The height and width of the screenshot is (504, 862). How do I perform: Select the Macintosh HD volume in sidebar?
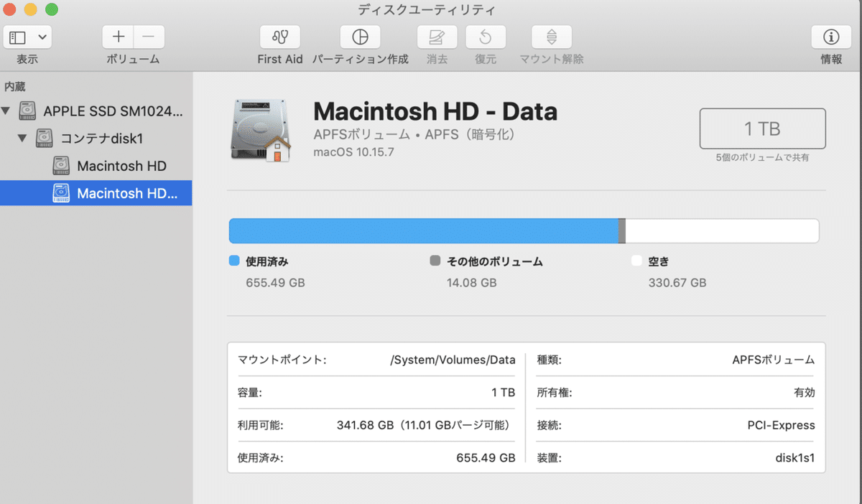pos(96,166)
